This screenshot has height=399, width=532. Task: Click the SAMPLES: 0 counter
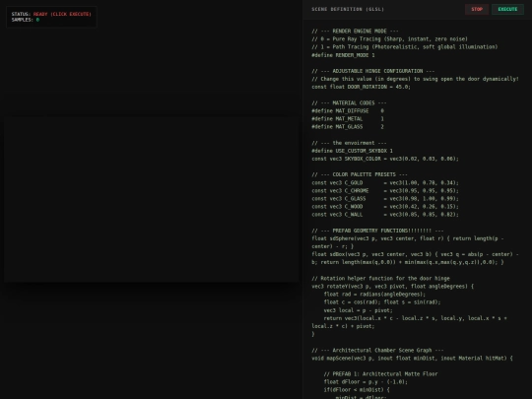coord(26,20)
